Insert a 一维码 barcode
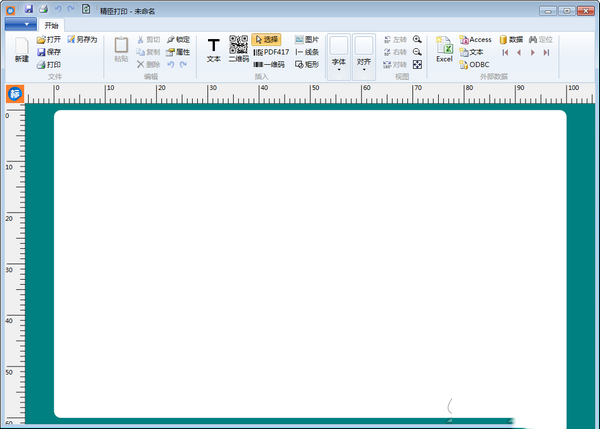This screenshot has width=600, height=429. (x=269, y=65)
